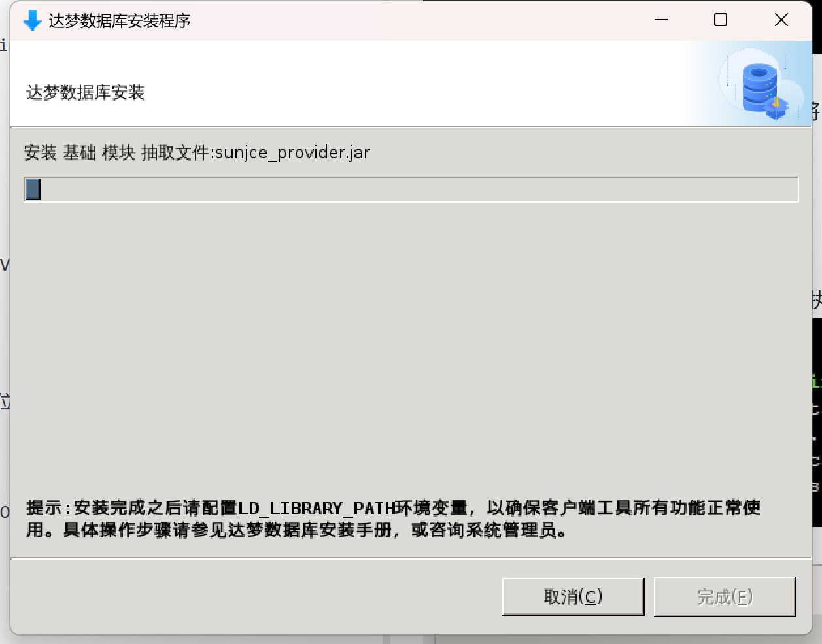Click the blue download arrow title icon
Screen dimensions: 822x644
pyautogui.click(x=32, y=21)
